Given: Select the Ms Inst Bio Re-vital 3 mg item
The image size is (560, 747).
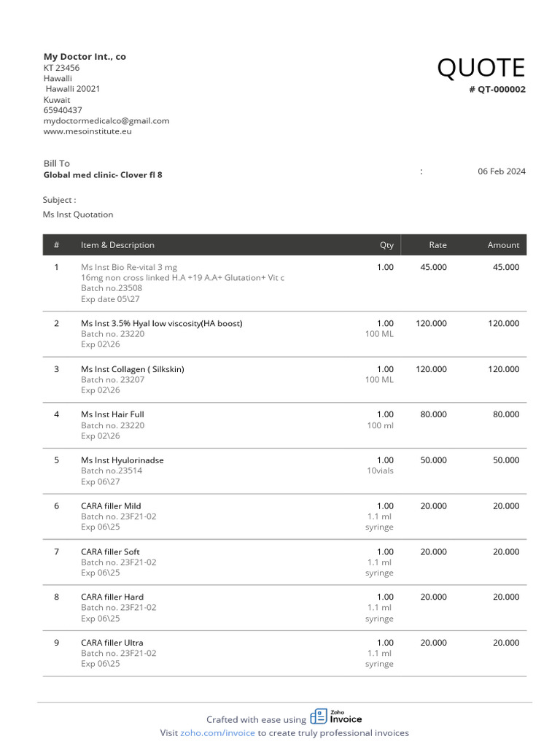Looking at the screenshot, I should click(129, 268).
